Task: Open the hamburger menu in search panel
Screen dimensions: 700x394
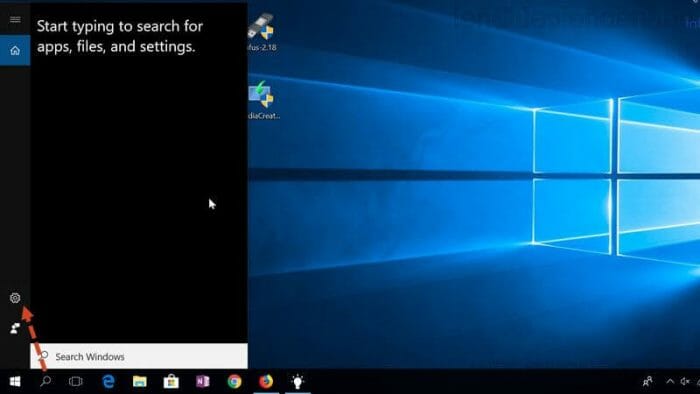Action: [x=15, y=19]
